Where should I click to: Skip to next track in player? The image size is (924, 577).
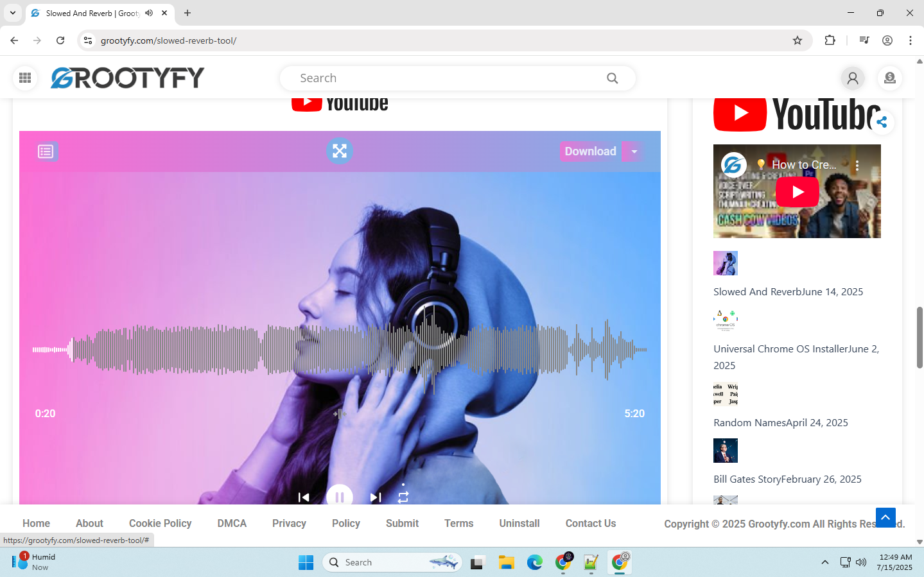(376, 497)
